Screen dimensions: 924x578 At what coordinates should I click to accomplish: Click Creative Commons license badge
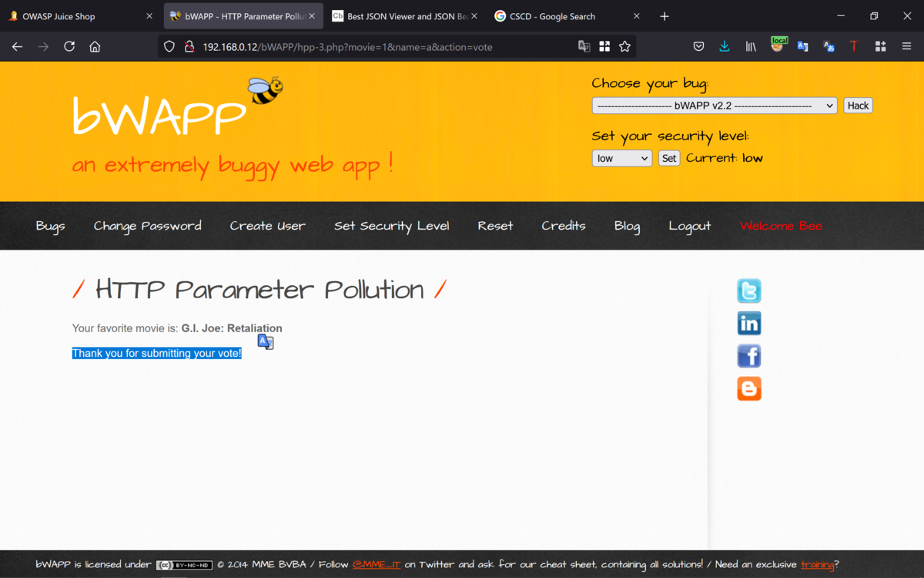[x=184, y=565]
